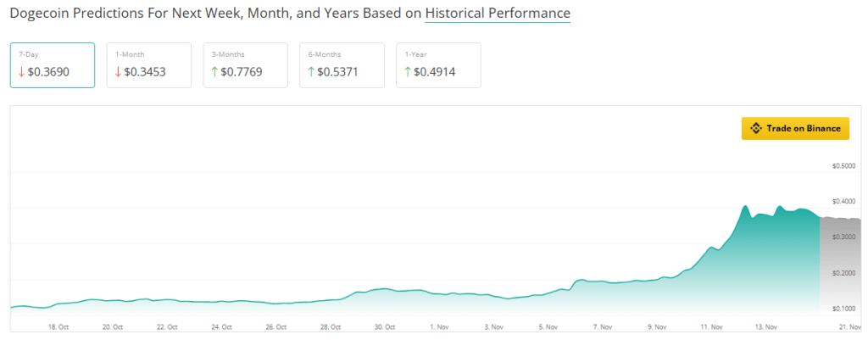Click the $0.5000 price axis label

(843, 166)
